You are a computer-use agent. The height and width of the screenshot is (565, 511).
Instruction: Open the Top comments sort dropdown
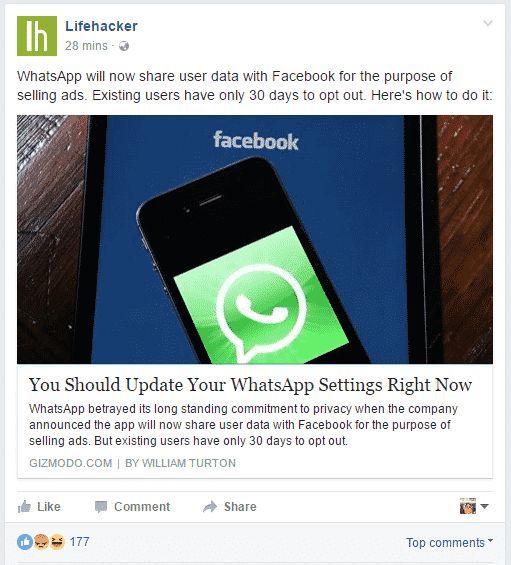(x=449, y=542)
